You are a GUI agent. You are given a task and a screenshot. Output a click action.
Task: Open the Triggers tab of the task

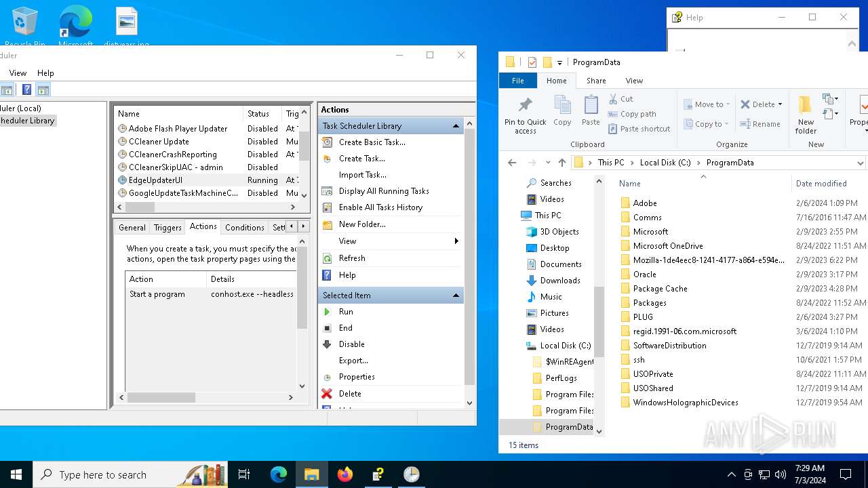pyautogui.click(x=167, y=228)
